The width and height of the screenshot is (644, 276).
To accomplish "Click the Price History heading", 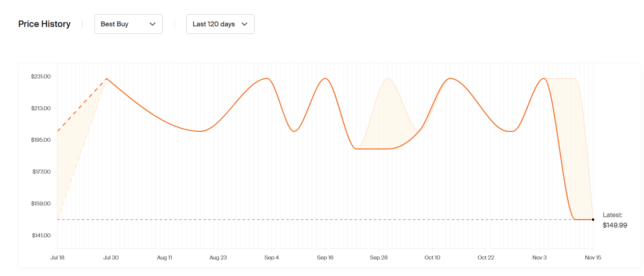I will click(x=44, y=24).
